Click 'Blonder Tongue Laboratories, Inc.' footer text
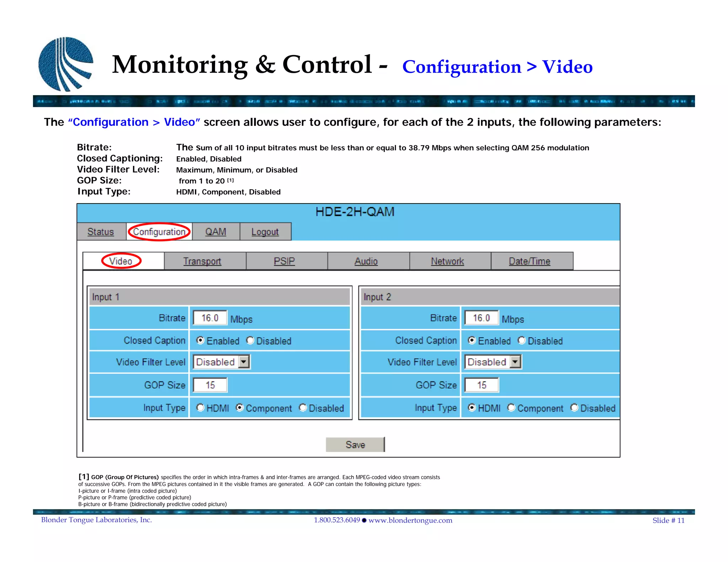 [96, 520]
